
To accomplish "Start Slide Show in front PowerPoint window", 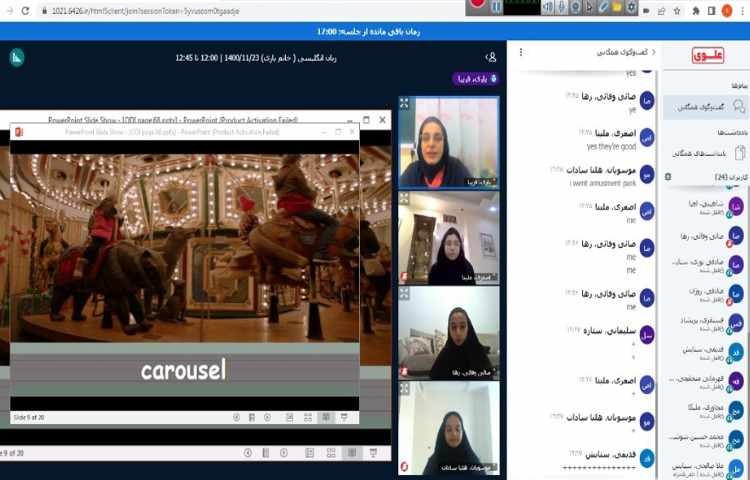I will (x=344, y=417).
